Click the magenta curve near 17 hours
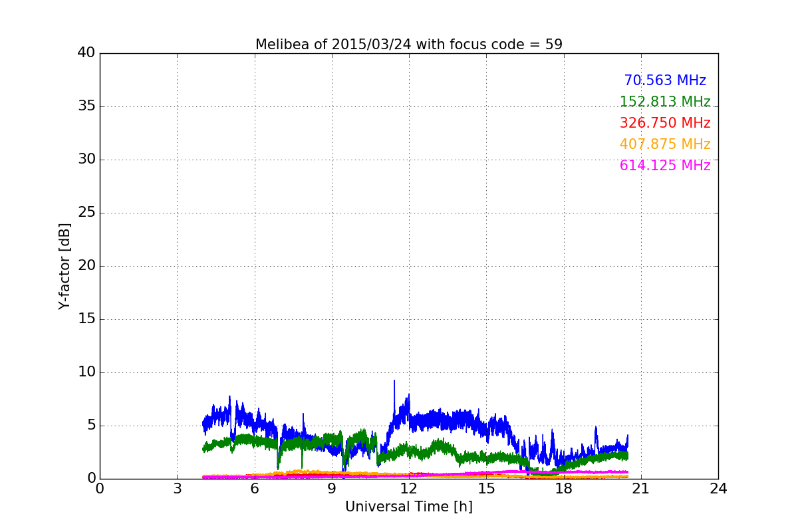Image resolution: width=798 pixels, height=532 pixels. [x=538, y=471]
